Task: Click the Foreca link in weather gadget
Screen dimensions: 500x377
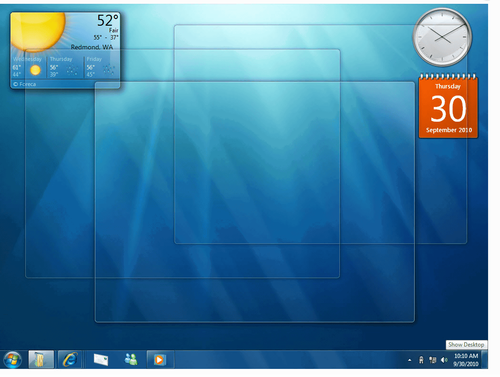Action: point(25,84)
